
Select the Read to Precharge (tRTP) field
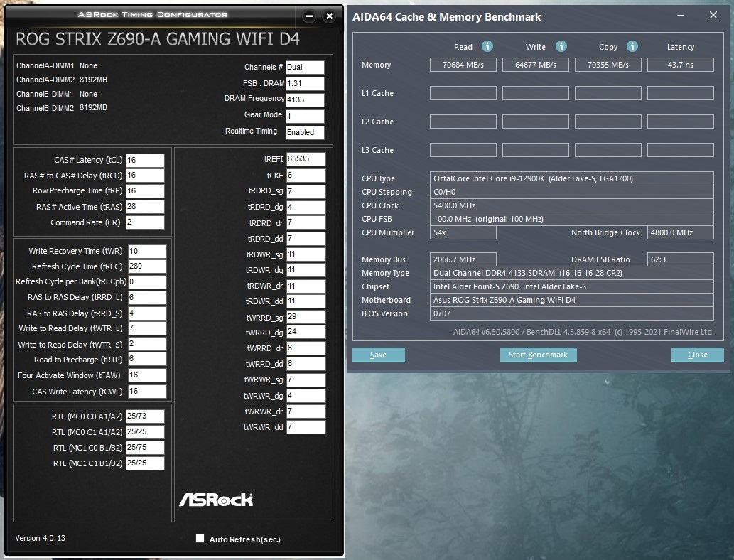tap(147, 359)
